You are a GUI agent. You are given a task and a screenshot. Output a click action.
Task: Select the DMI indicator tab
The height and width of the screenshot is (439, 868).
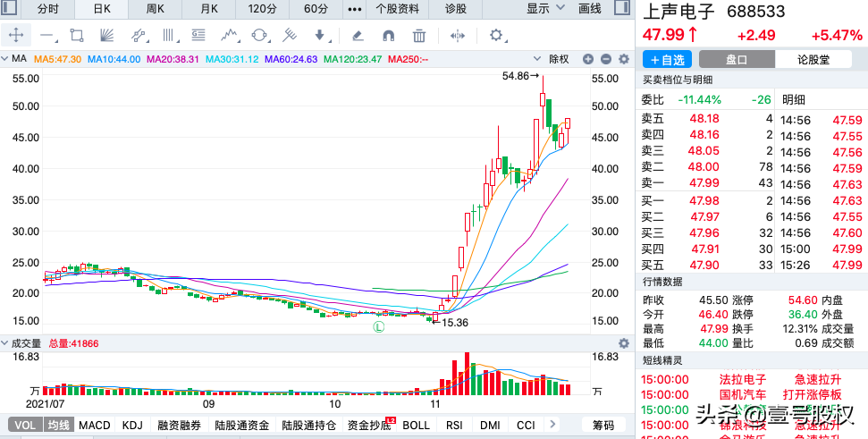[490, 426]
